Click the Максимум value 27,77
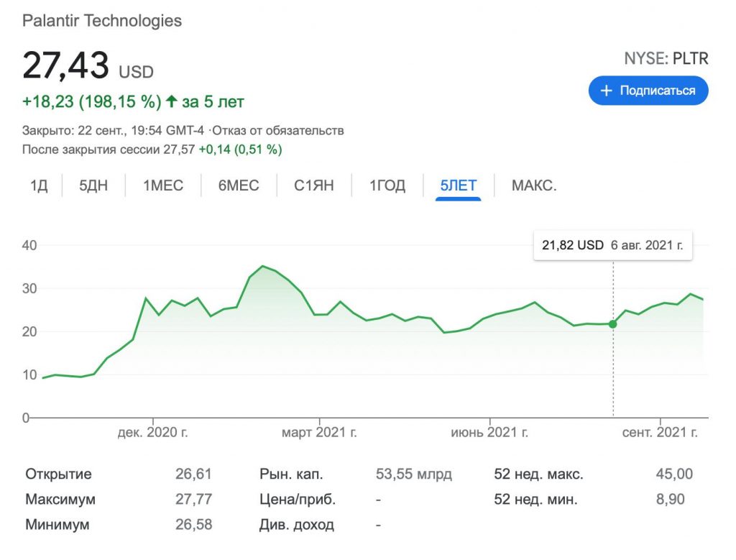Image resolution: width=736 pixels, height=560 pixels. point(193,499)
